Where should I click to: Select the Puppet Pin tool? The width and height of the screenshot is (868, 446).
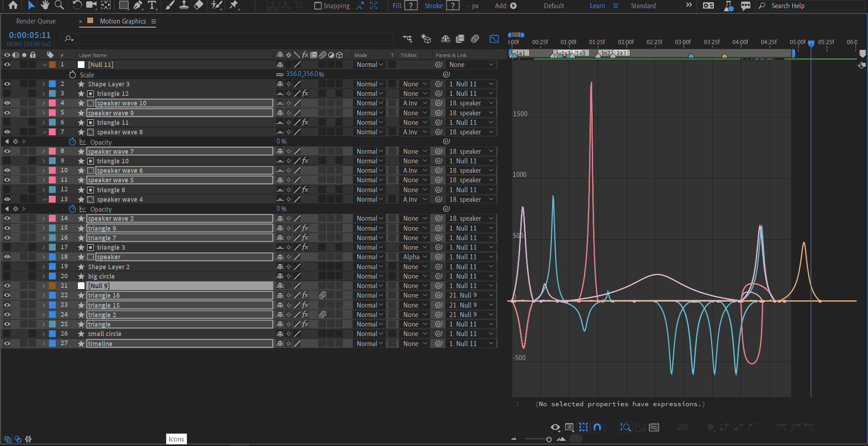234,5
